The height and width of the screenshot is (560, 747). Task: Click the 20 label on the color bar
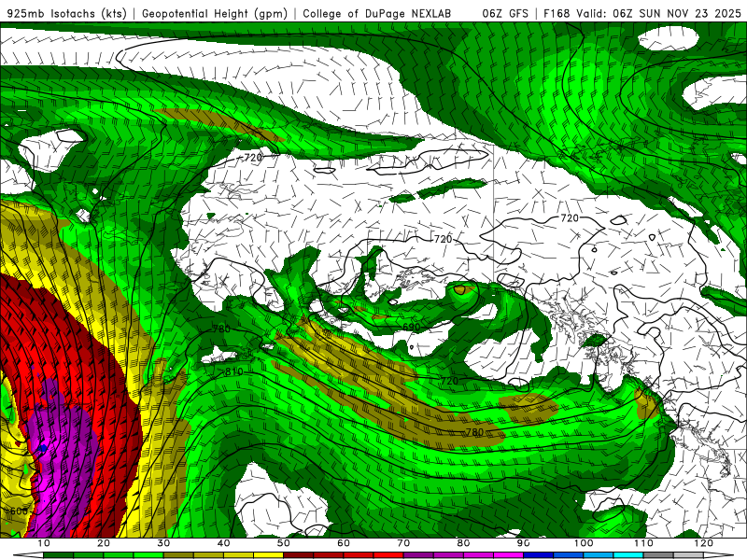(104, 543)
